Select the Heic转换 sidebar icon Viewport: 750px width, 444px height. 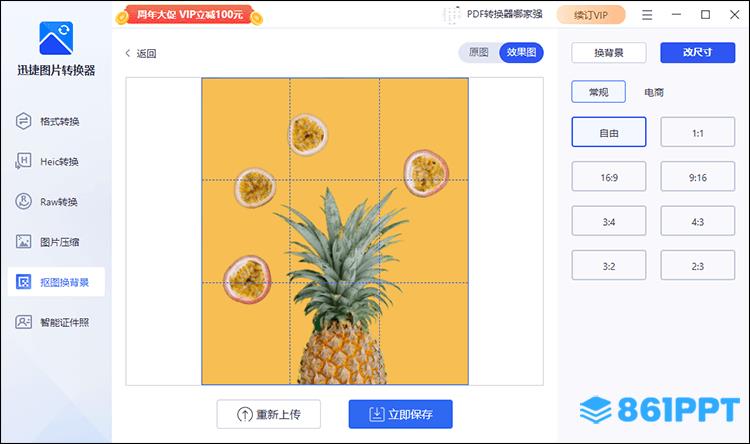click(x=23, y=161)
